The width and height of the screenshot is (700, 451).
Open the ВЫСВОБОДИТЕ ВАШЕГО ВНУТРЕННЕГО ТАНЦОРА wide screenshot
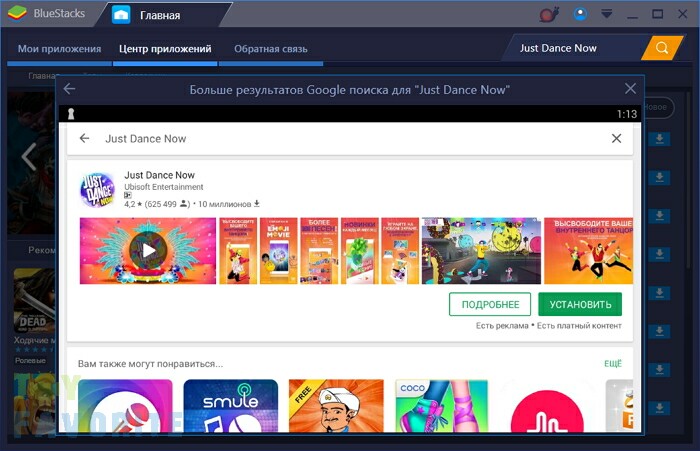(x=588, y=251)
